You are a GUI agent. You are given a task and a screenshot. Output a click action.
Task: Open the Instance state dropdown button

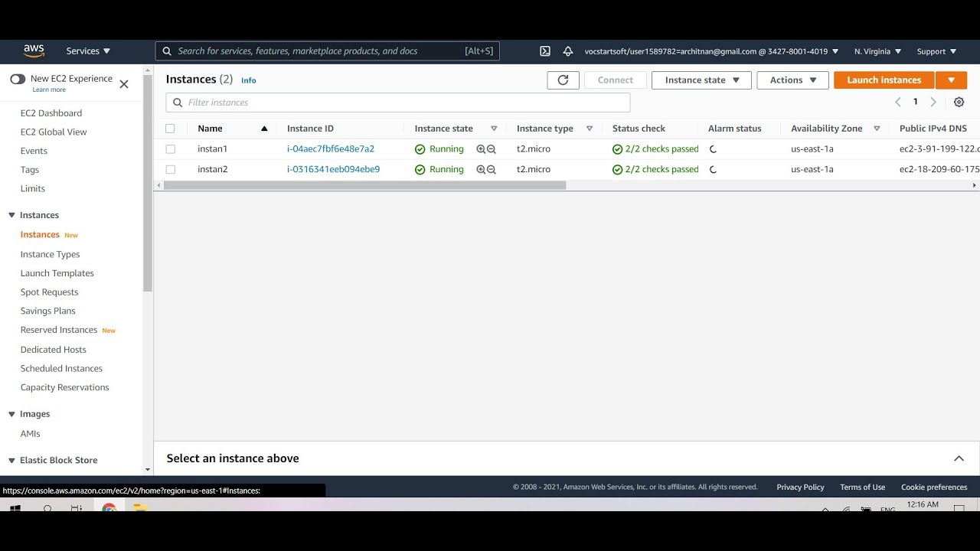click(701, 80)
